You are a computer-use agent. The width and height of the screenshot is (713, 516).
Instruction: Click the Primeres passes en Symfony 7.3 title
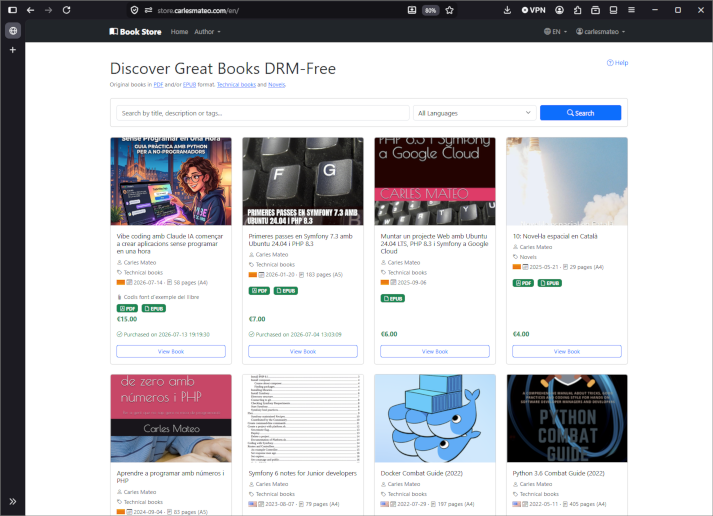click(301, 240)
